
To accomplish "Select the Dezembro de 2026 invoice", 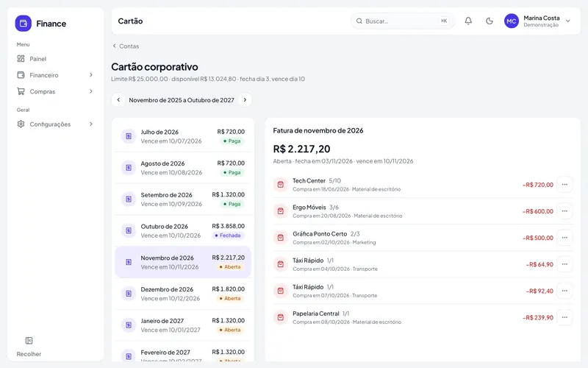I will (x=182, y=294).
